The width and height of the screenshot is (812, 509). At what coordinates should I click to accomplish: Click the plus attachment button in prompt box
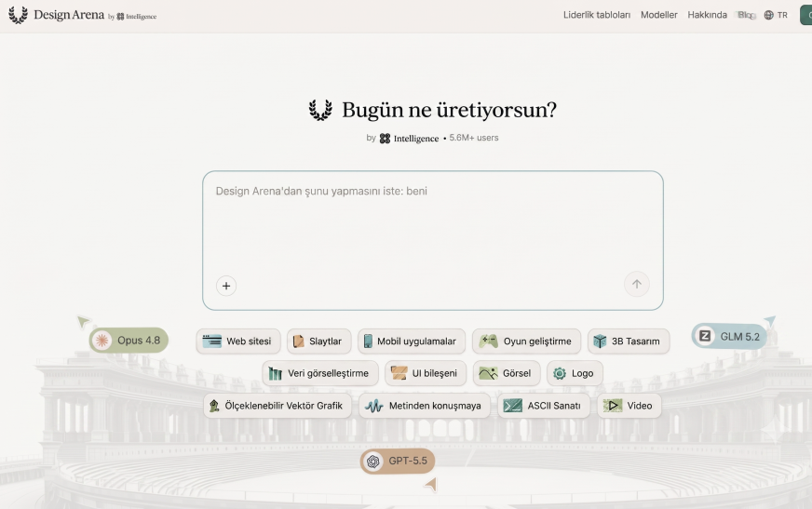[x=226, y=286]
